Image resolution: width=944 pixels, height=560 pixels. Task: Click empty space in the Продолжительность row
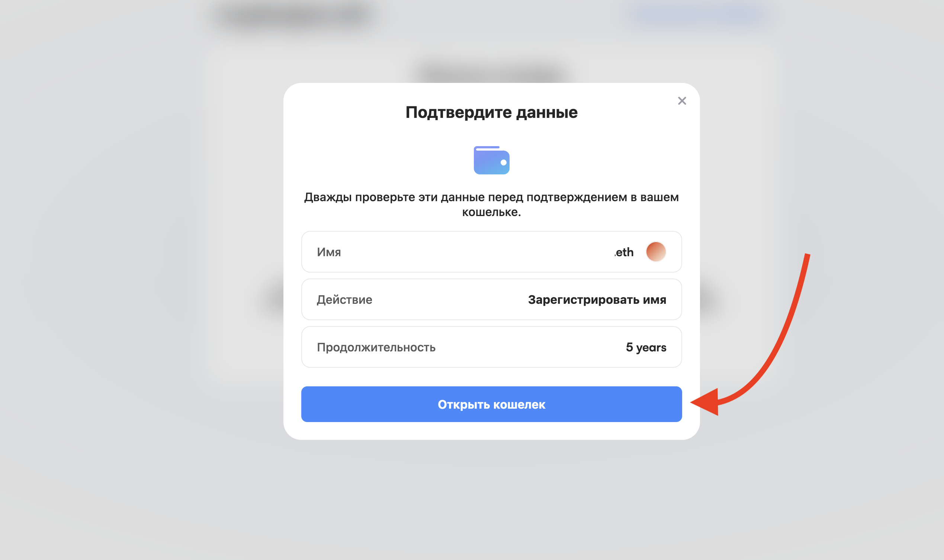point(529,347)
